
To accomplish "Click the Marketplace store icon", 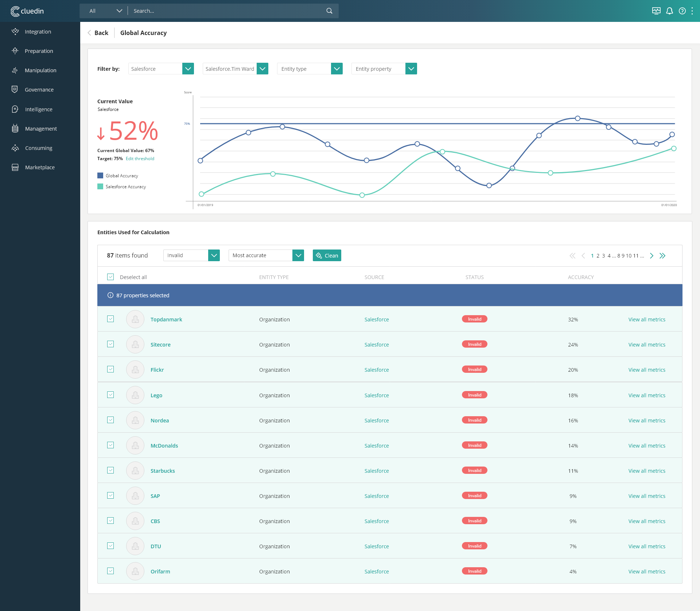I will [x=15, y=167].
